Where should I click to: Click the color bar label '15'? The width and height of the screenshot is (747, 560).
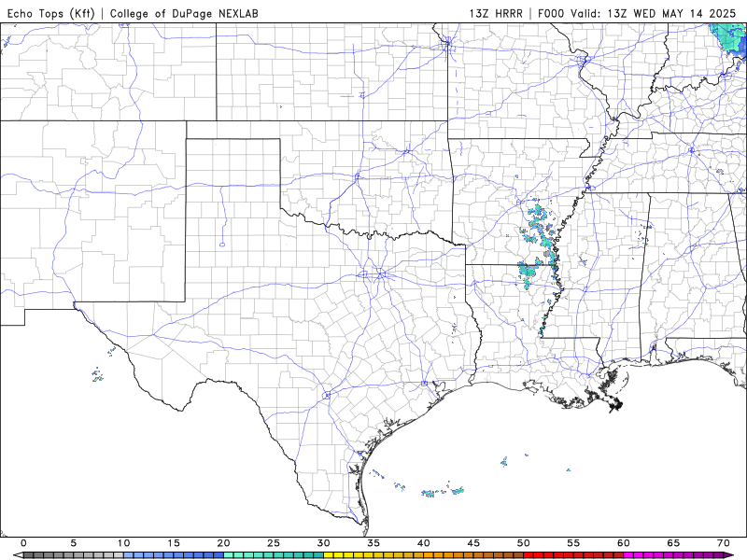point(174,543)
